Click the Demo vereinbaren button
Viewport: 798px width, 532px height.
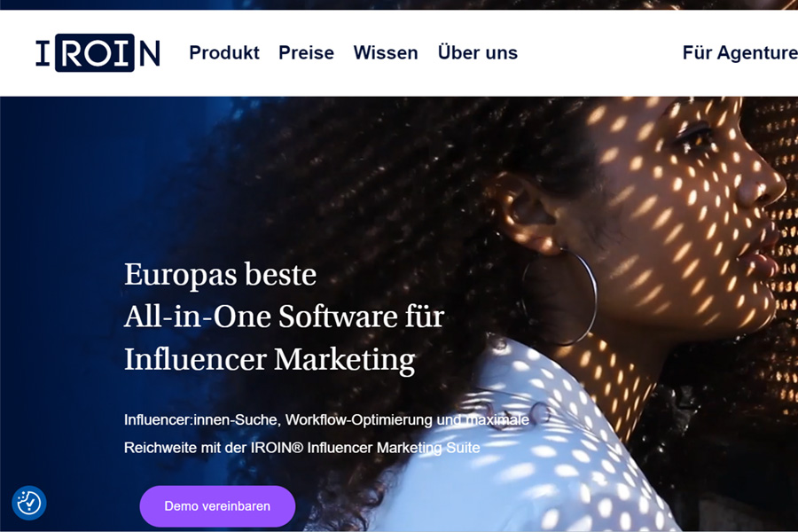(217, 506)
